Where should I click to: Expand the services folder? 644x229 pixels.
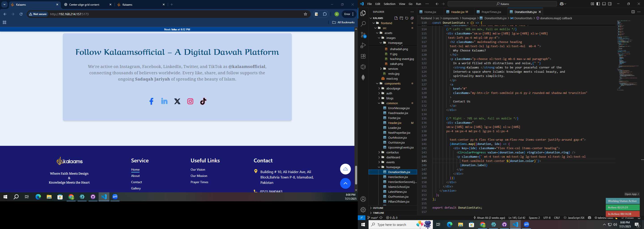(393, 69)
